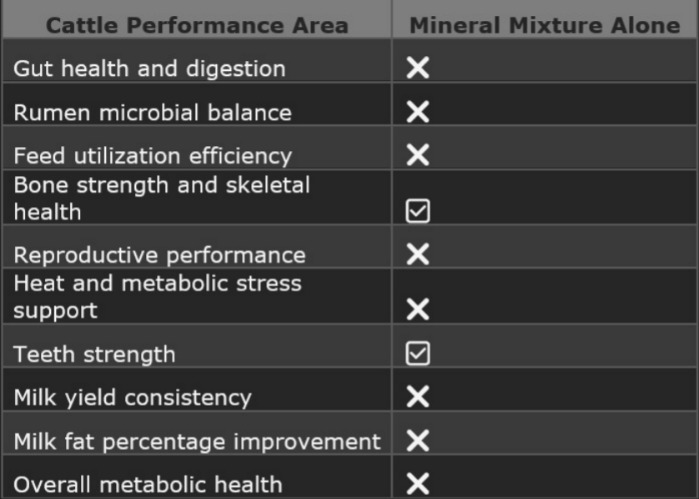The width and height of the screenshot is (699, 499).
Task: Select the X icon for Feed utilization efficiency
Action: click(x=417, y=155)
